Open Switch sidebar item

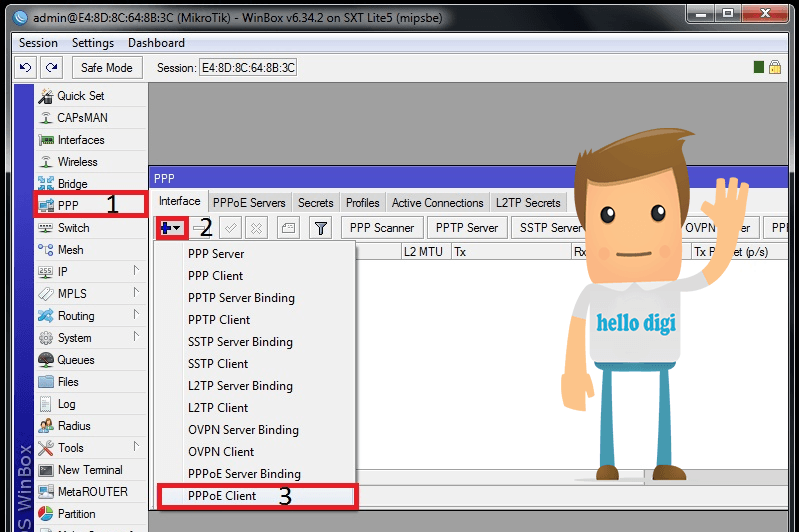pyautogui.click(x=91, y=228)
